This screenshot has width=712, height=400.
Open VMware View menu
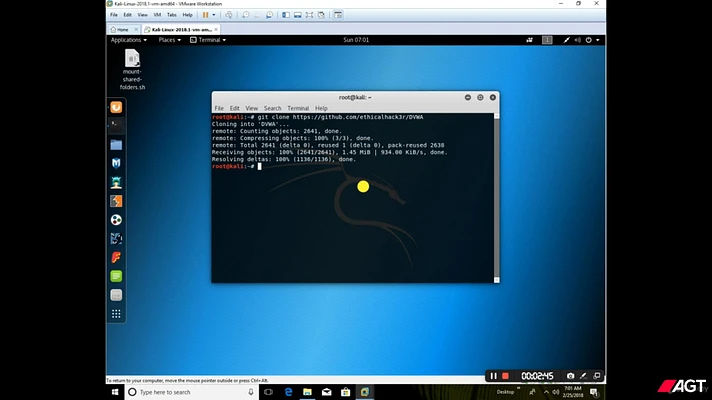[143, 15]
